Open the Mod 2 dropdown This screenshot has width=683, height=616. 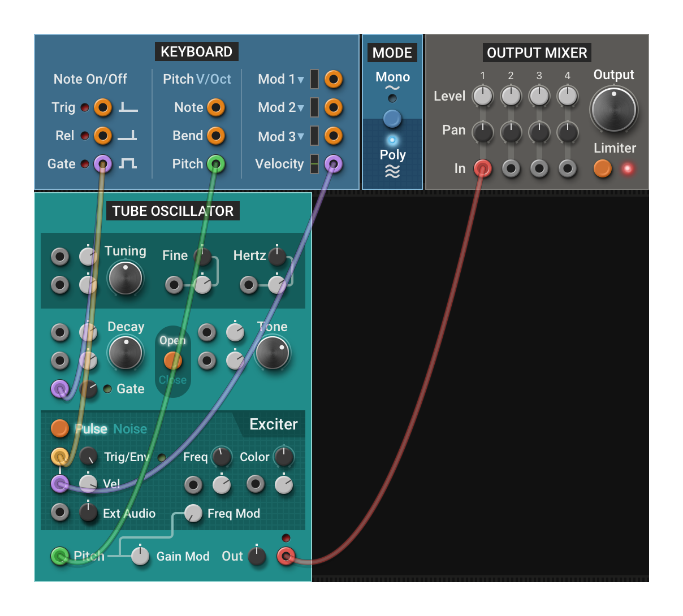[x=300, y=107]
